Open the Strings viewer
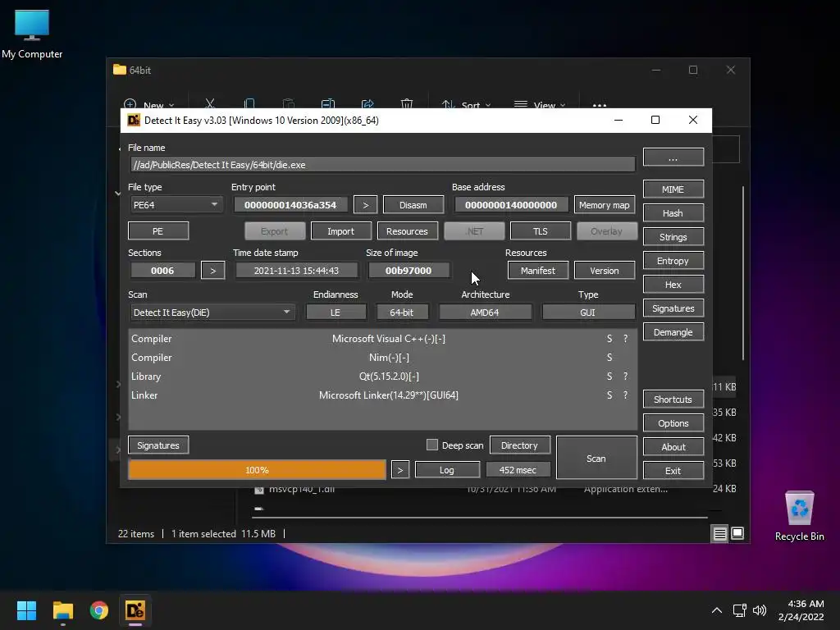This screenshot has width=840, height=630. coord(673,237)
